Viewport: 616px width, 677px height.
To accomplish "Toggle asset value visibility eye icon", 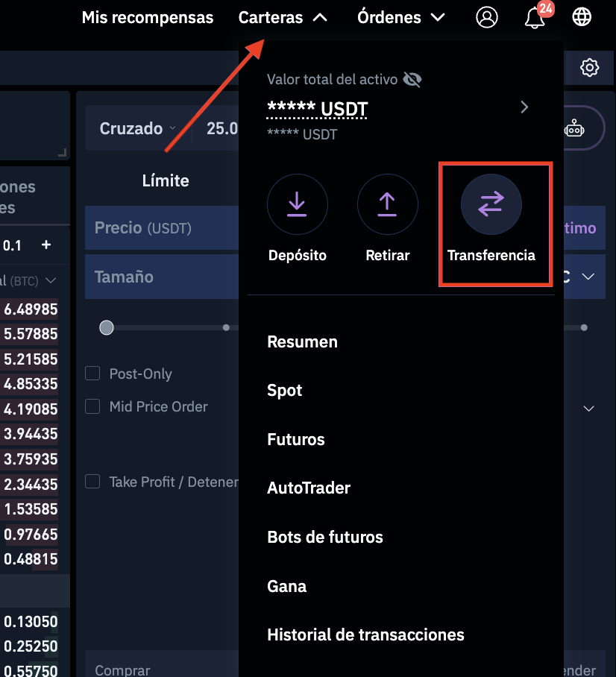I will pos(412,79).
